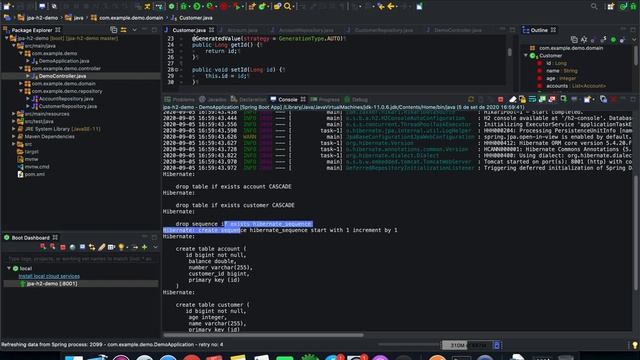640x360 pixels.
Task: Click the heap memory status bar indicator
Action: click(x=467, y=345)
